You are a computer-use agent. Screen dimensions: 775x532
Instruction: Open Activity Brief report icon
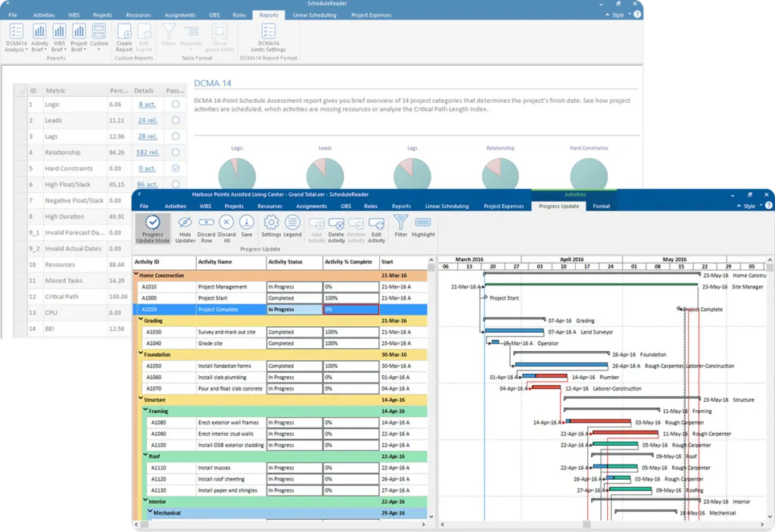click(x=39, y=38)
